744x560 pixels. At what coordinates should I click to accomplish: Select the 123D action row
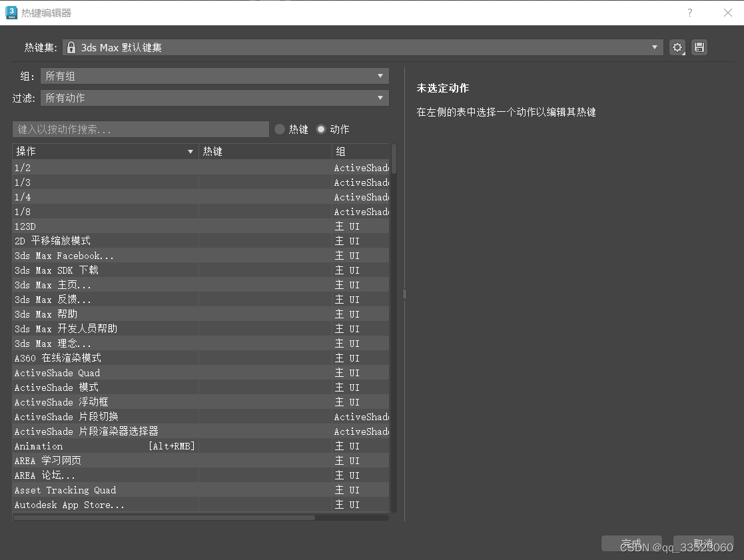coord(200,226)
